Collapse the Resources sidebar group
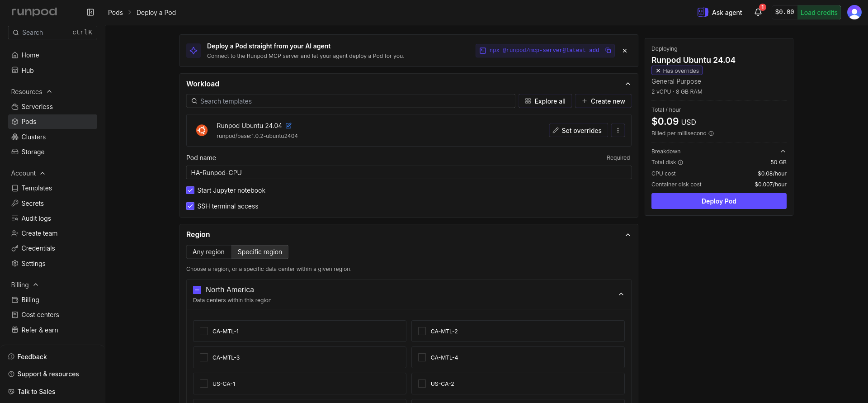The image size is (868, 403). (x=49, y=92)
